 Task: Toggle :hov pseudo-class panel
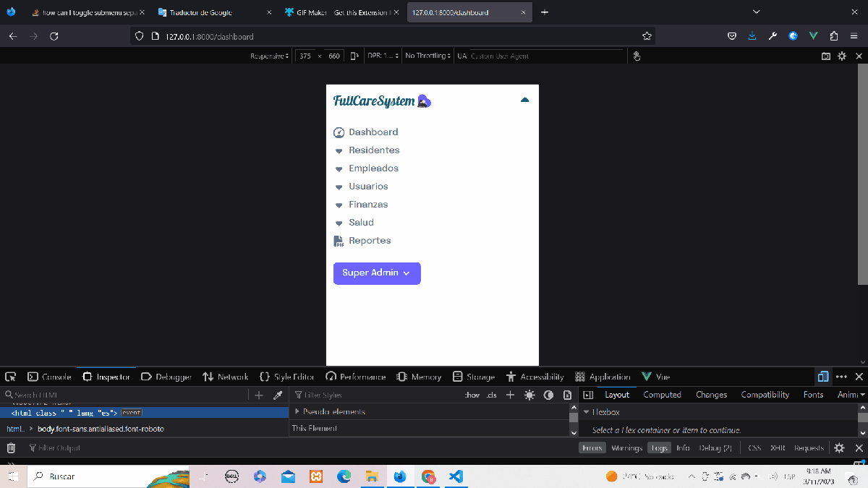[472, 395]
